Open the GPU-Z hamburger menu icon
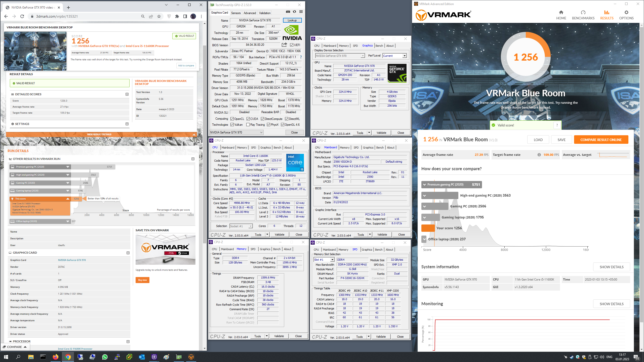 pyautogui.click(x=301, y=12)
